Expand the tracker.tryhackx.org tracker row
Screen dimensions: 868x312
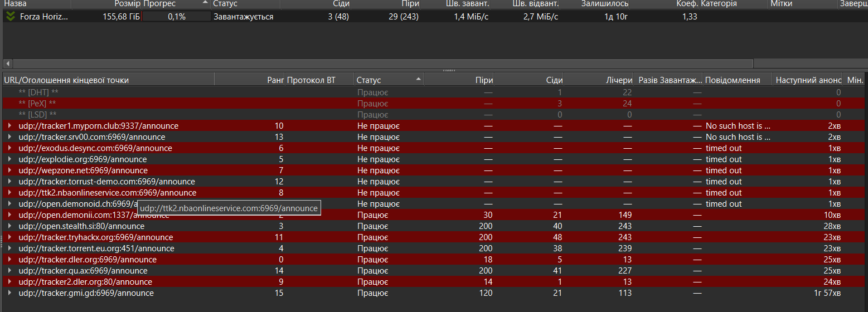pyautogui.click(x=9, y=237)
